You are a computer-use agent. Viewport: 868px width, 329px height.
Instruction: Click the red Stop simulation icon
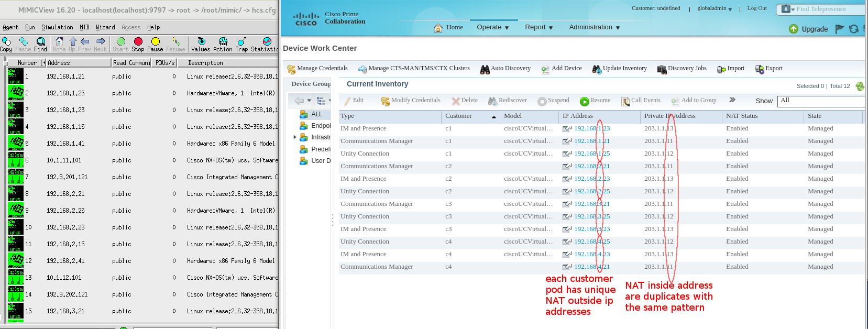[138, 41]
